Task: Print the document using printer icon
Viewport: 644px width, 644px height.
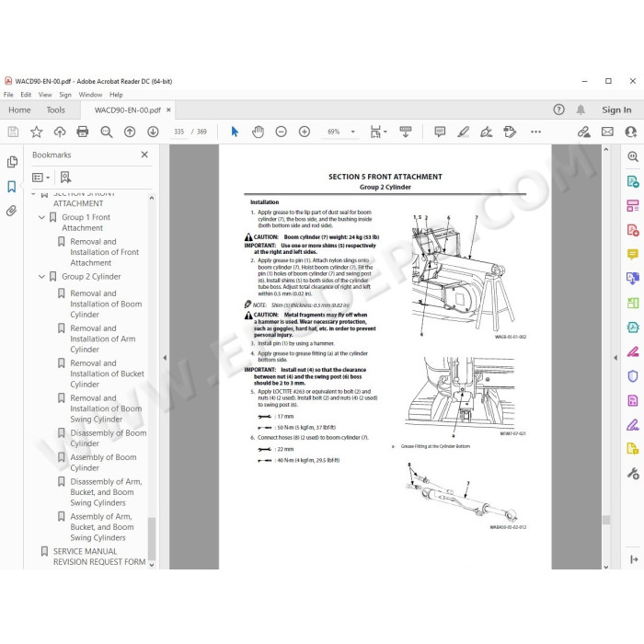Action: click(x=83, y=132)
